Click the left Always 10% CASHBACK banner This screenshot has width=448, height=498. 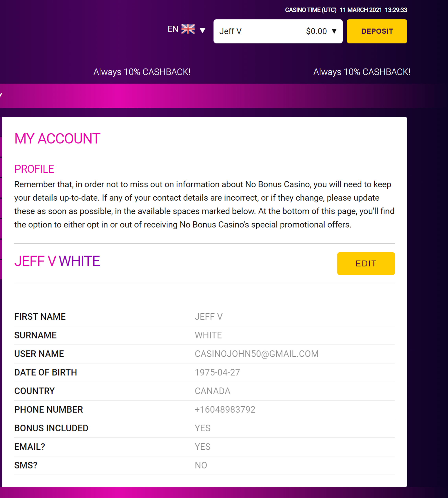(142, 72)
